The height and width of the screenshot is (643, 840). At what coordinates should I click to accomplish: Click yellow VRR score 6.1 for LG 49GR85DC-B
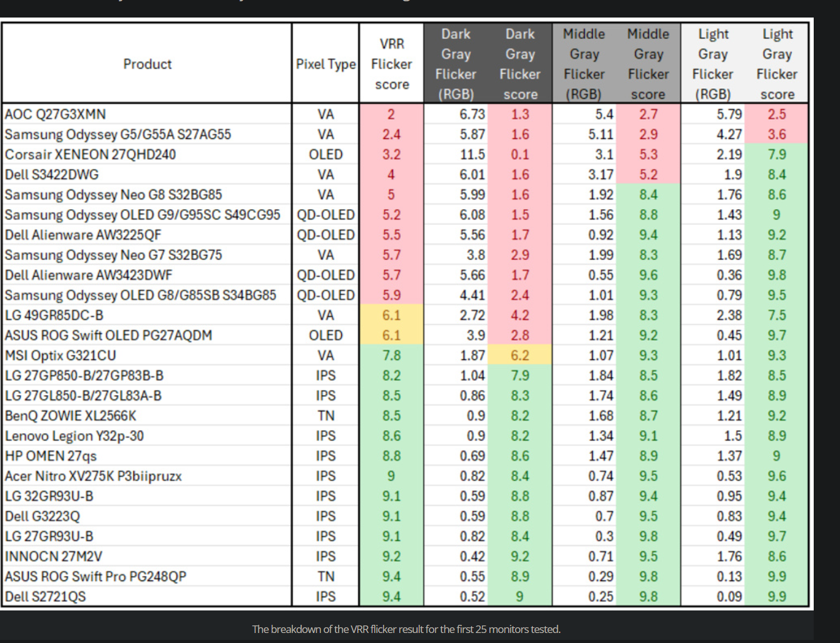click(391, 316)
